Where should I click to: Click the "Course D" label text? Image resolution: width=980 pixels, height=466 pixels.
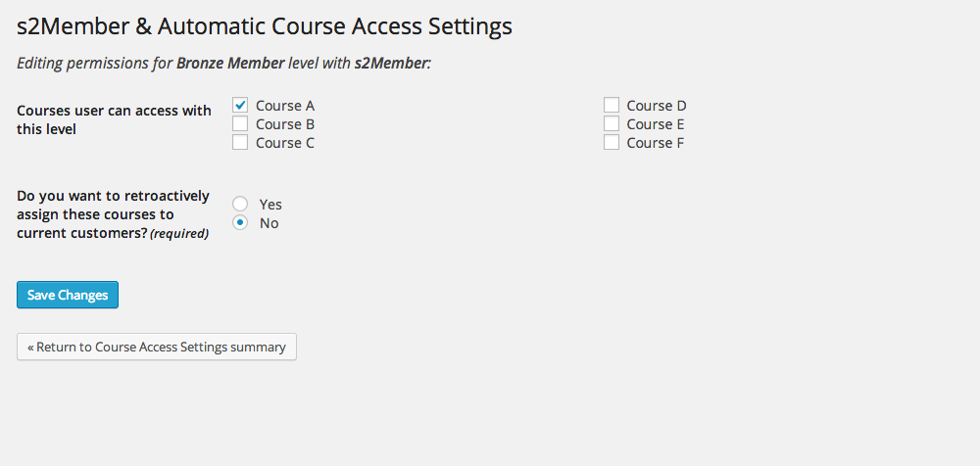(657, 106)
